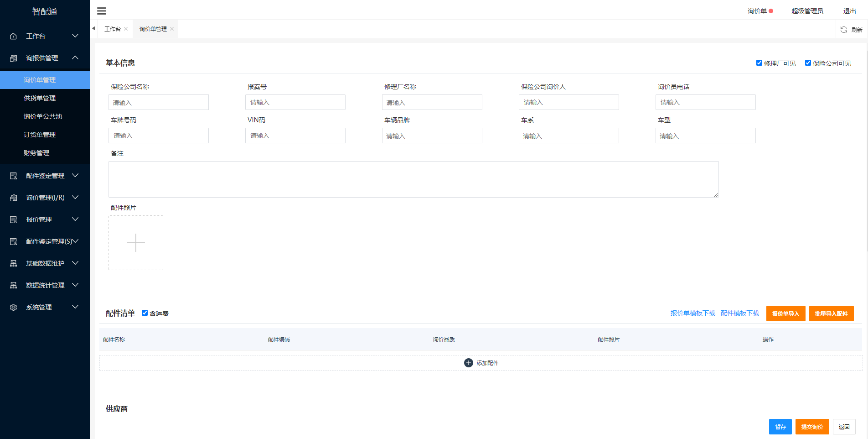The height and width of the screenshot is (439, 868).
Task: Click the 配件鉴定管理(S) sidebar icon
Action: pyautogui.click(x=13, y=241)
